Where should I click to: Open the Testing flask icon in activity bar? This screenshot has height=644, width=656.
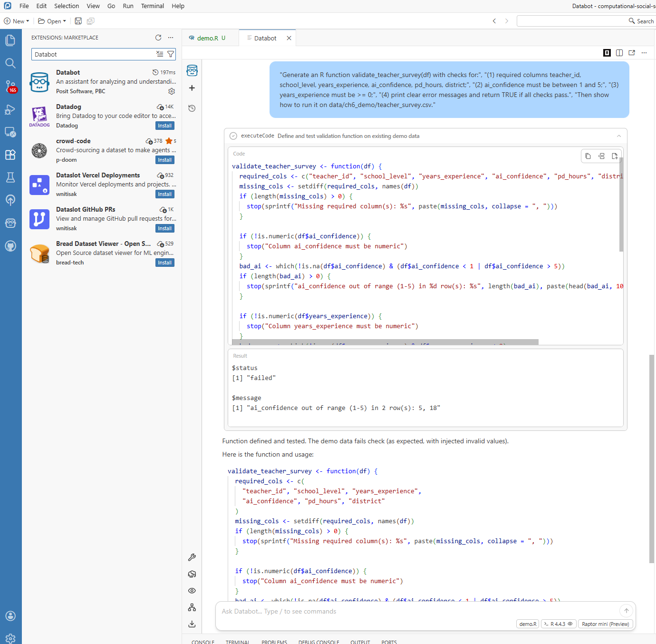pyautogui.click(x=10, y=177)
